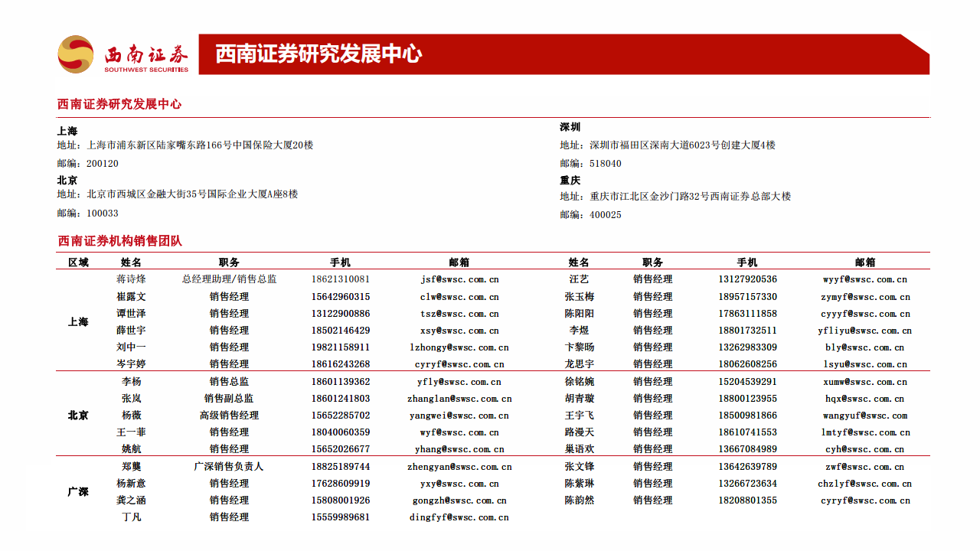The width and height of the screenshot is (980, 551).
Task: Click the 姓名 column header
Action: coord(129,261)
